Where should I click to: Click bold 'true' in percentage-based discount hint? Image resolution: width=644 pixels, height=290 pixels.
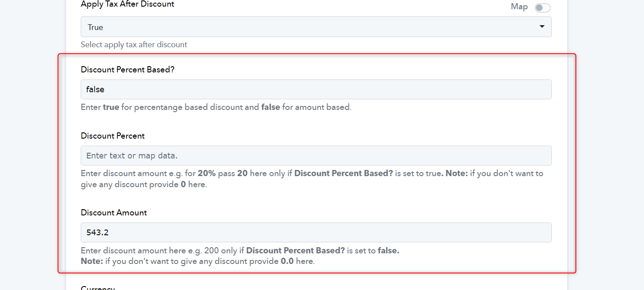coord(111,107)
